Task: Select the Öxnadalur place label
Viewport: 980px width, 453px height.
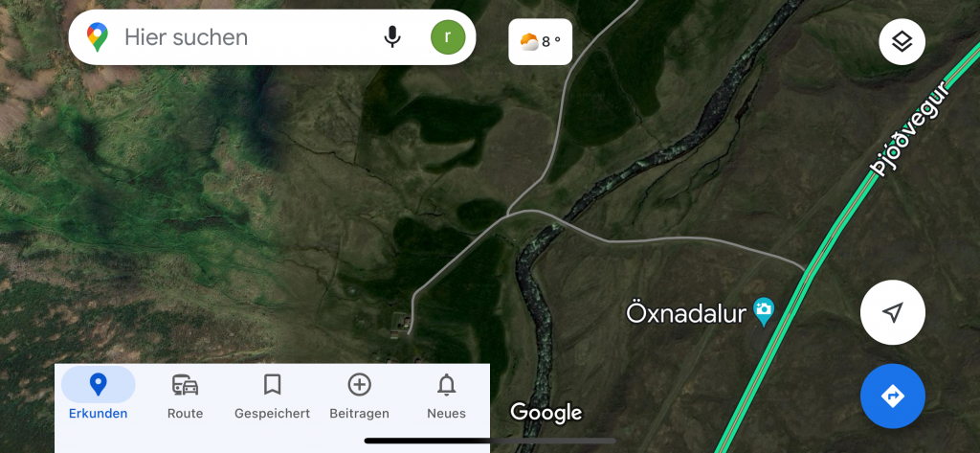Action: tap(686, 313)
